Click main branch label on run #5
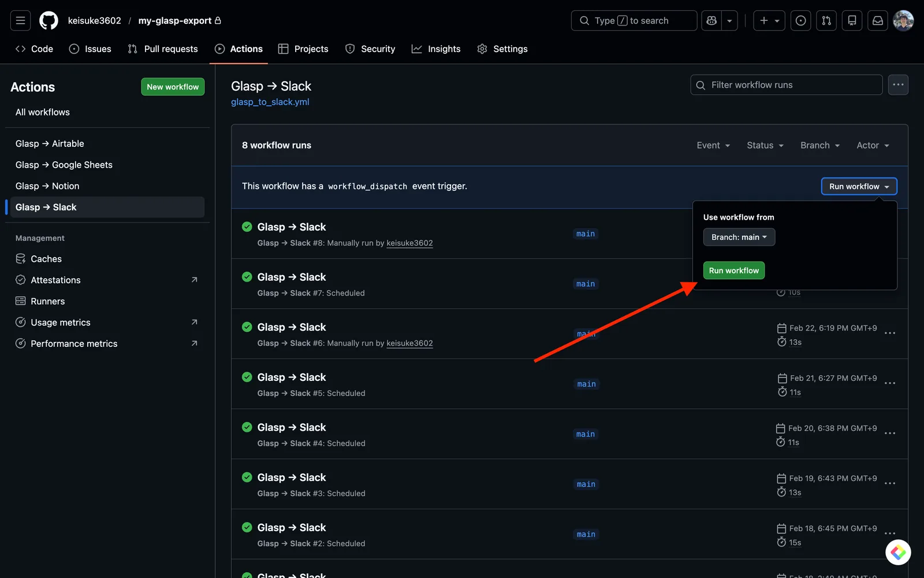Screen dimensions: 924x578 [586, 384]
